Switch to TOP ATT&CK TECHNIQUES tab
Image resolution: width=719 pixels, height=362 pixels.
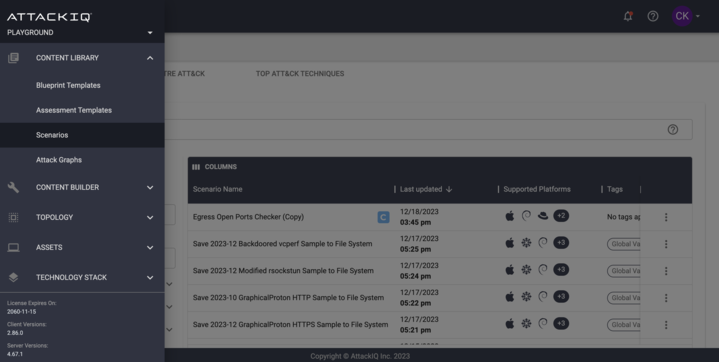click(300, 73)
